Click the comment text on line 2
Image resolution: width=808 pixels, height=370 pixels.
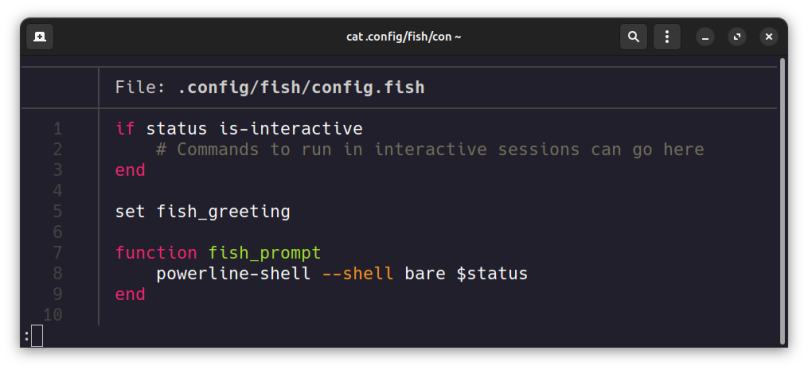coord(430,149)
